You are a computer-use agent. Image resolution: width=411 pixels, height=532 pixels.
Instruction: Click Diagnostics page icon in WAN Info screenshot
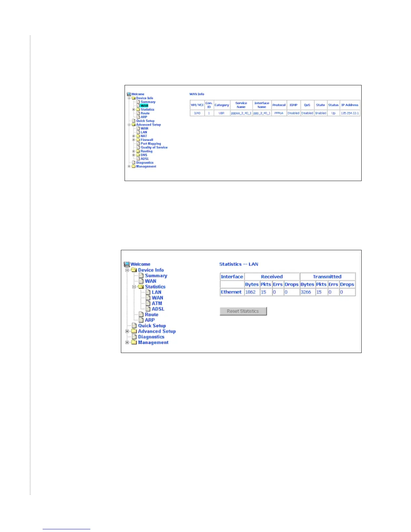click(134, 163)
